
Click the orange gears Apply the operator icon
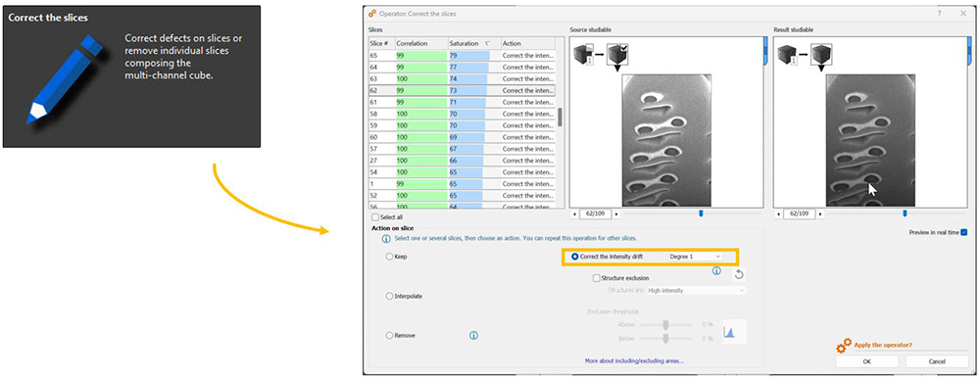click(x=844, y=345)
